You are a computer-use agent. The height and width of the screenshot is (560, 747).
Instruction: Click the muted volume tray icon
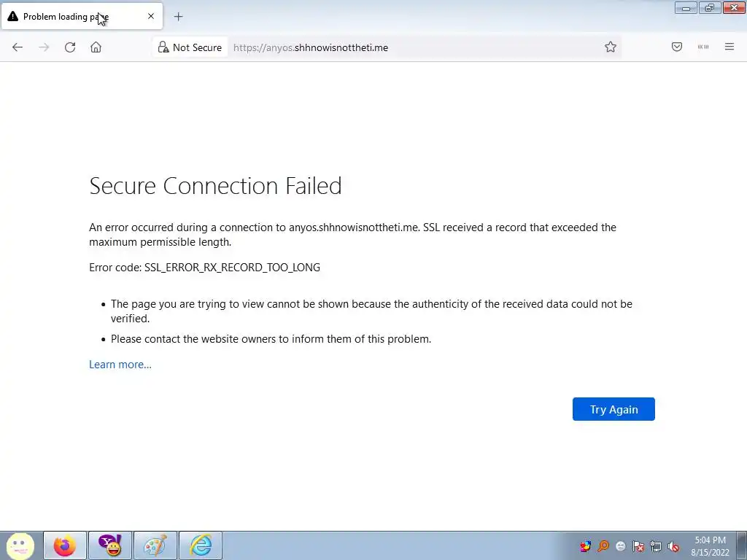(673, 546)
